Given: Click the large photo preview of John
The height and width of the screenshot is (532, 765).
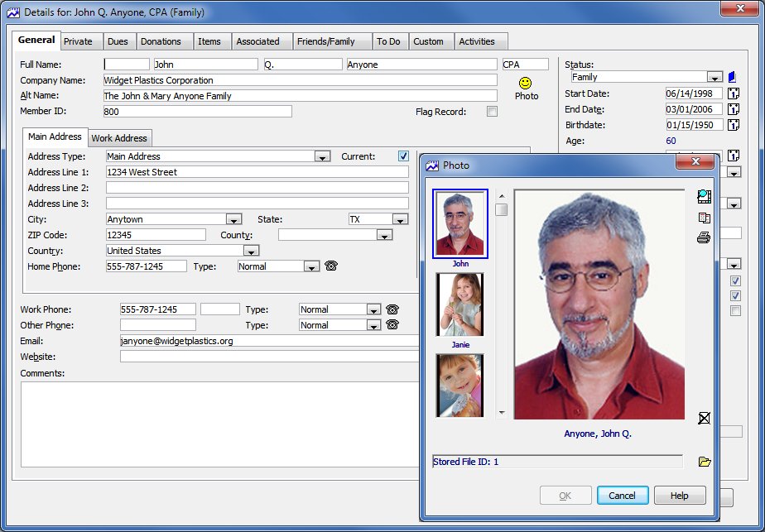Looking at the screenshot, I should (599, 304).
